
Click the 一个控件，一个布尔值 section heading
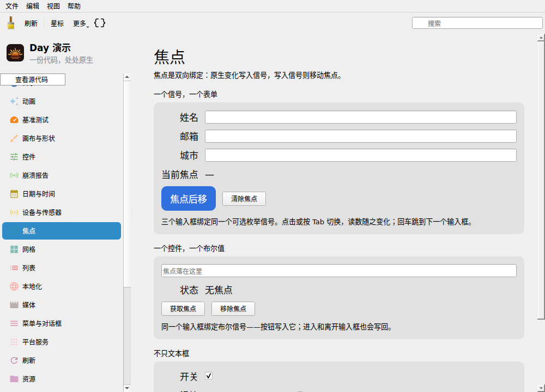189,248
